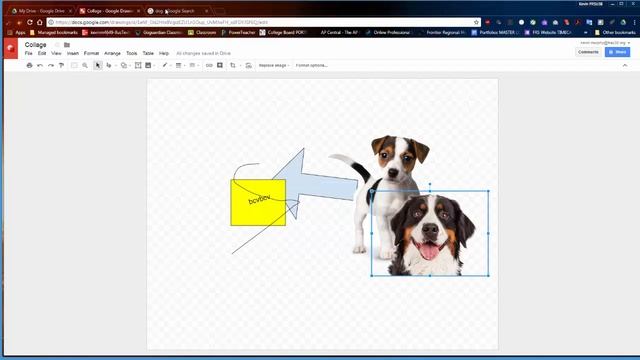Click the Reset image icon

pyautogui.click(x=249, y=65)
